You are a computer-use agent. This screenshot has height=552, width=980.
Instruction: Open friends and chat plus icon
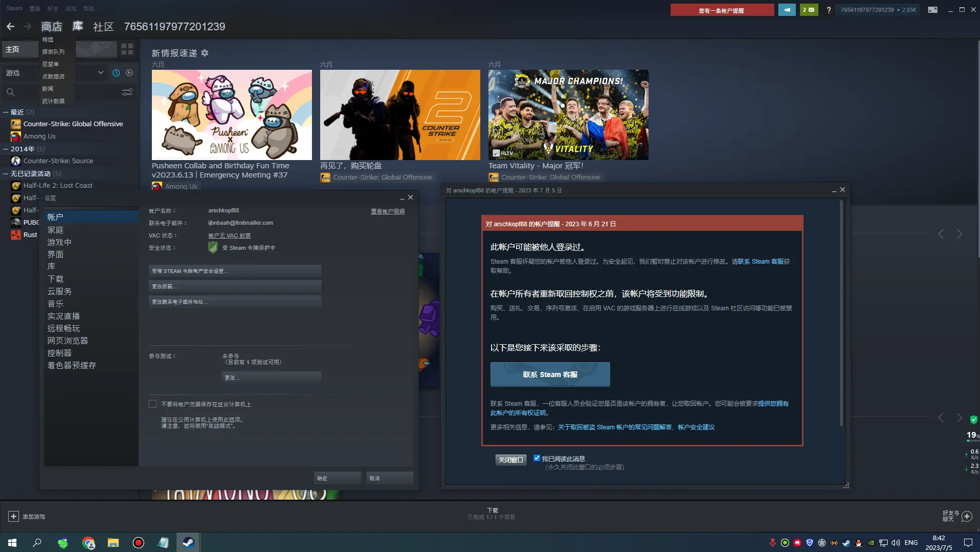967,516
